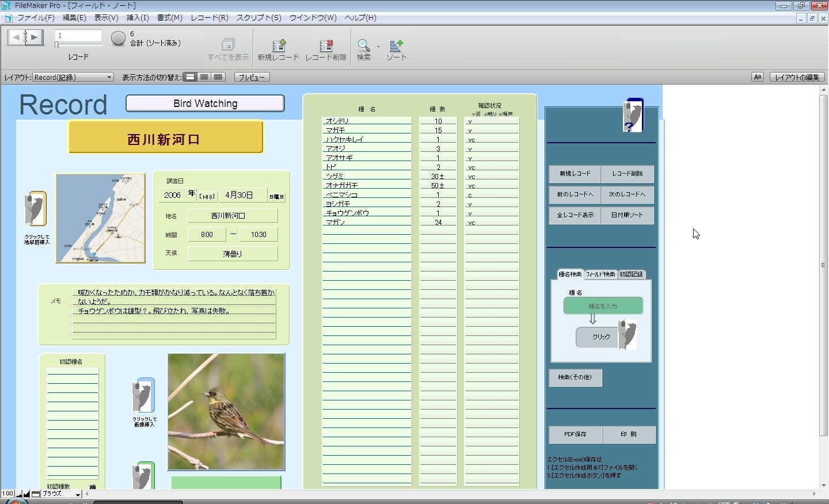Click the PDF保存 button
This screenshot has width=829, height=504.
[x=575, y=434]
